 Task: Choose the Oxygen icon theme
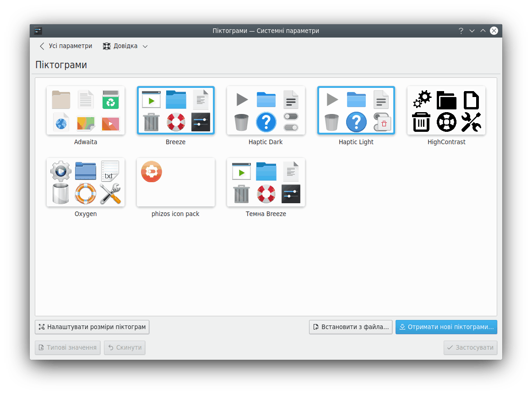click(86, 182)
